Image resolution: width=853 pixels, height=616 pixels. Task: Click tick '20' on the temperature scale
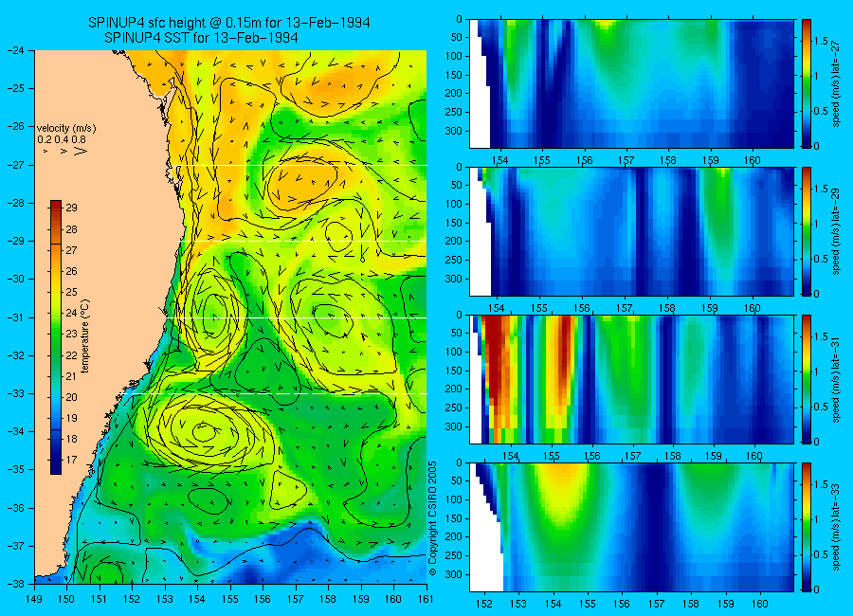click(71, 397)
